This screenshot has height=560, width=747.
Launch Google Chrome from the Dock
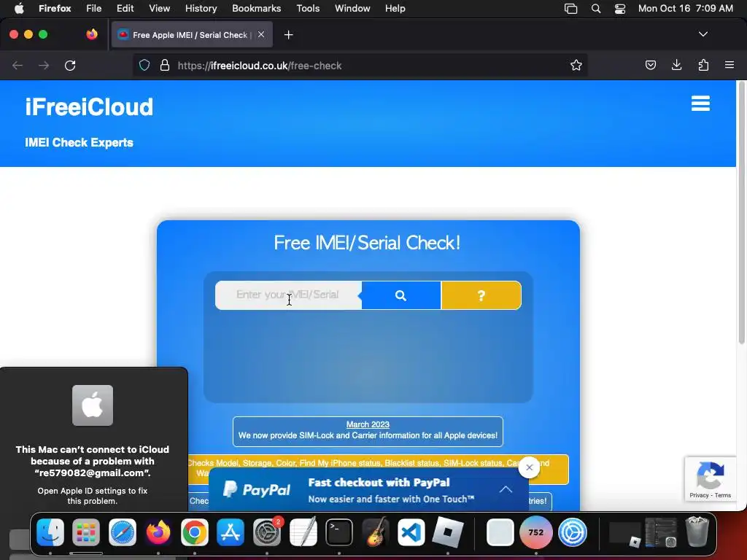point(194,532)
